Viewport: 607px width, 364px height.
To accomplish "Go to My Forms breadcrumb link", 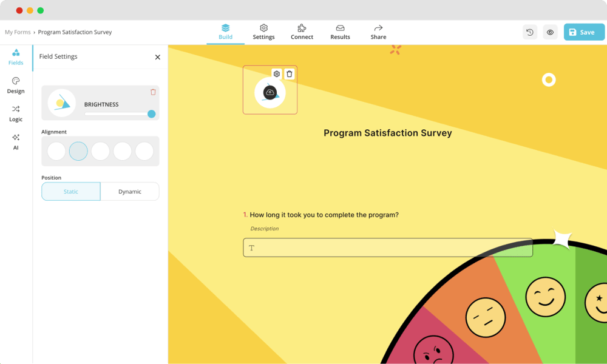I will coord(18,32).
